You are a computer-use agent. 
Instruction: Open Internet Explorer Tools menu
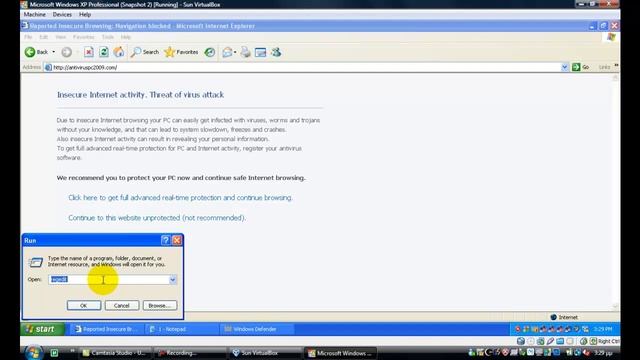[108, 37]
